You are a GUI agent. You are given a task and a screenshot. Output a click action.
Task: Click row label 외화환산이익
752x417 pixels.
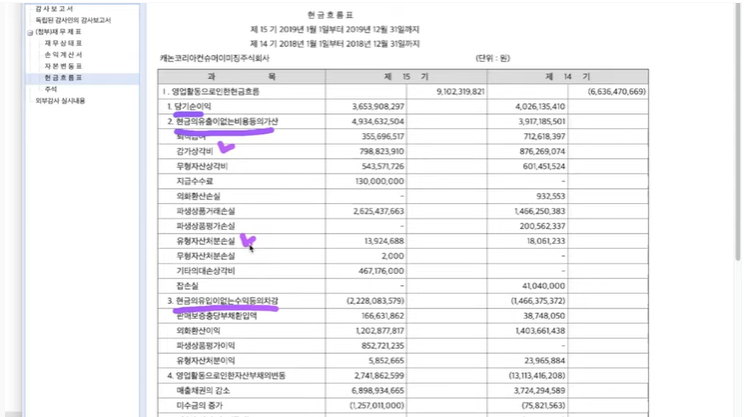198,331
